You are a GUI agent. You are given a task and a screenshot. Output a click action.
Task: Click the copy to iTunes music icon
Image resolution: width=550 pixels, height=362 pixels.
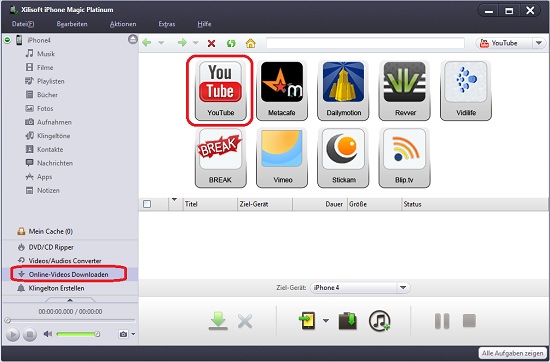(380, 321)
